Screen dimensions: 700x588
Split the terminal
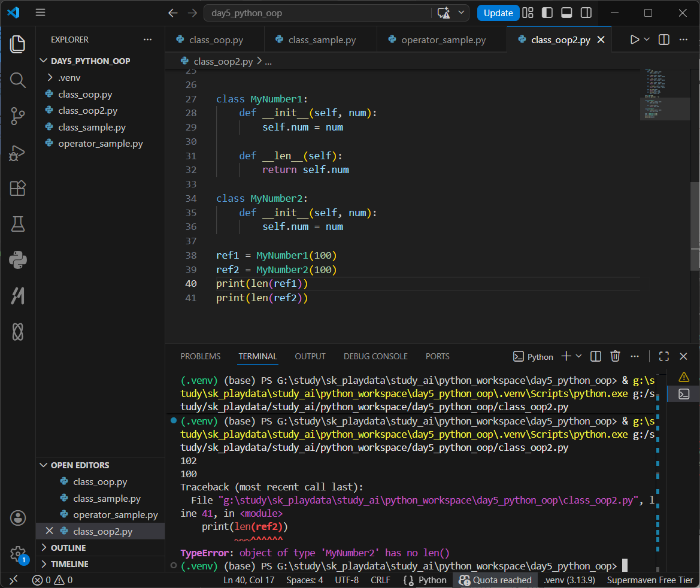(x=596, y=356)
